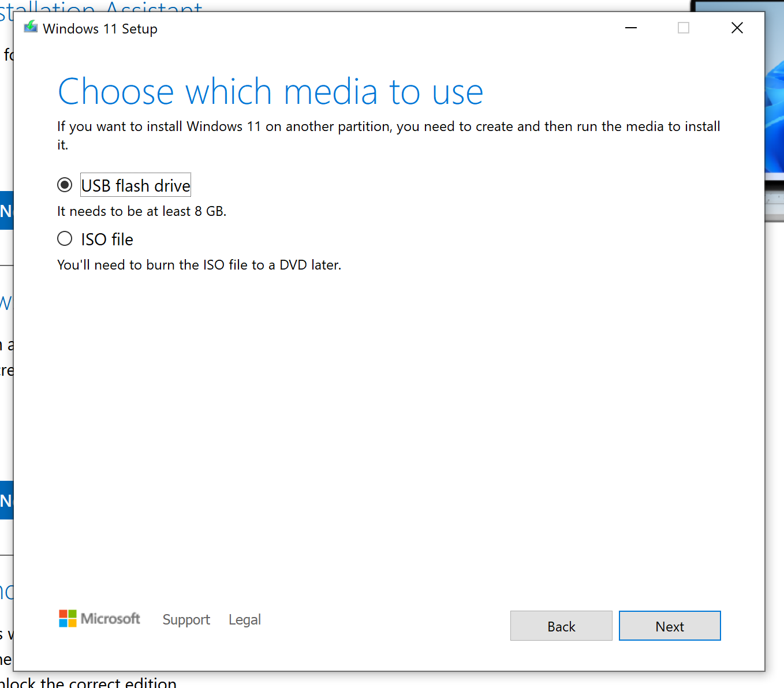Click the 'Choose which media to use' heading
784x688 pixels.
pos(270,92)
